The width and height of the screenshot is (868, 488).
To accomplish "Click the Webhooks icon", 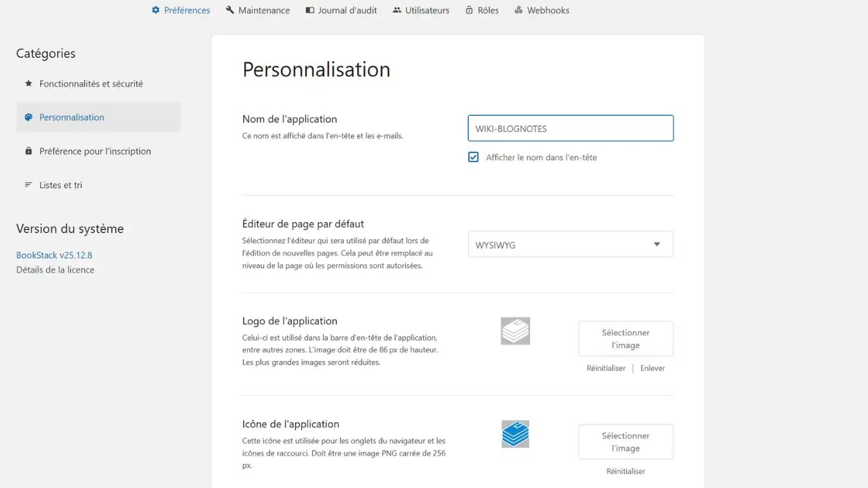I will (519, 10).
